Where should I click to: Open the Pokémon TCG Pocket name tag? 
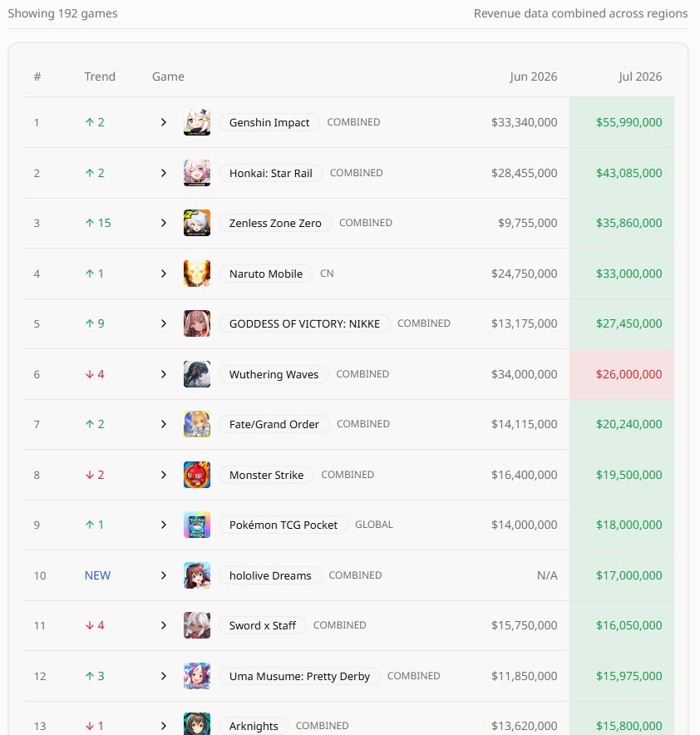click(283, 525)
